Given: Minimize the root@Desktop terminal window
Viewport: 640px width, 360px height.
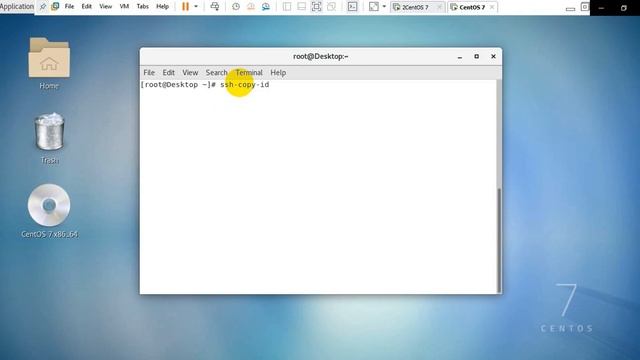Looking at the screenshot, I should [460, 57].
